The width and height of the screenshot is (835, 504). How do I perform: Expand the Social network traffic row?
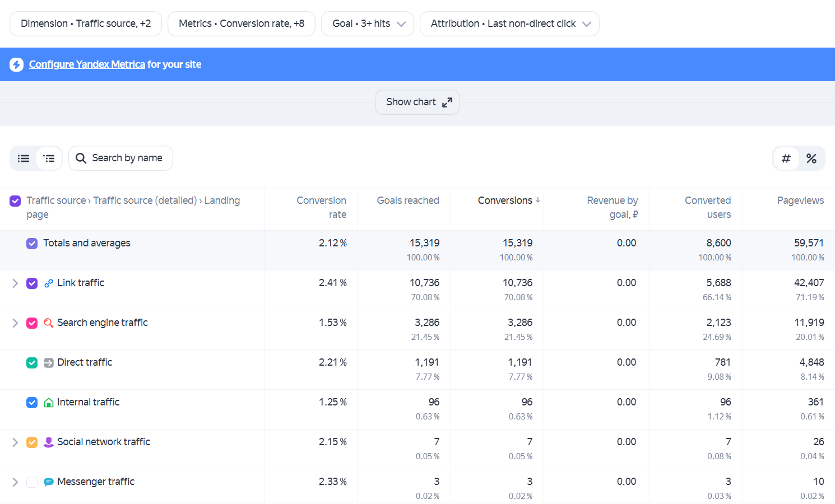(x=15, y=442)
